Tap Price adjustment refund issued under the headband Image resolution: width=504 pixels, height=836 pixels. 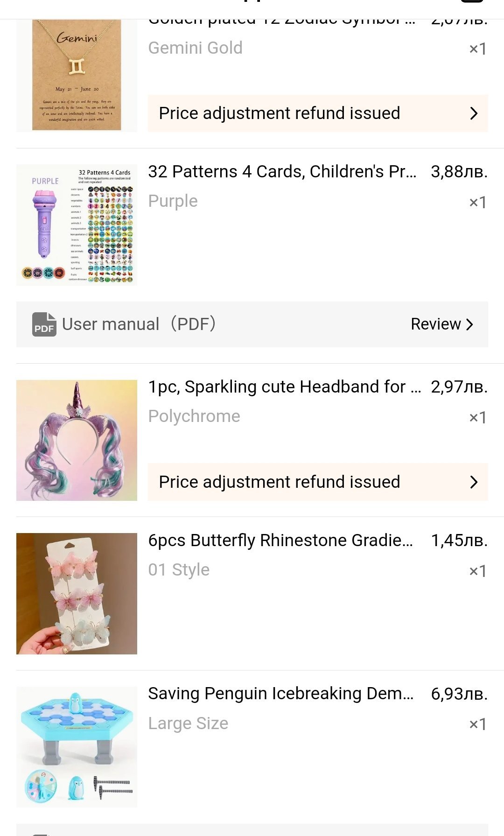pos(279,482)
